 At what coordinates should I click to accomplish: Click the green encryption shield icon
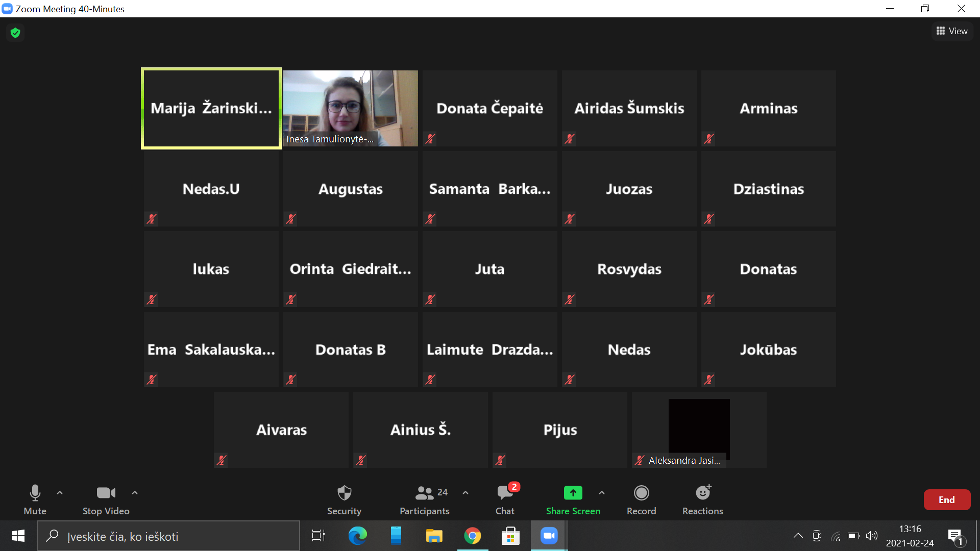click(x=15, y=33)
